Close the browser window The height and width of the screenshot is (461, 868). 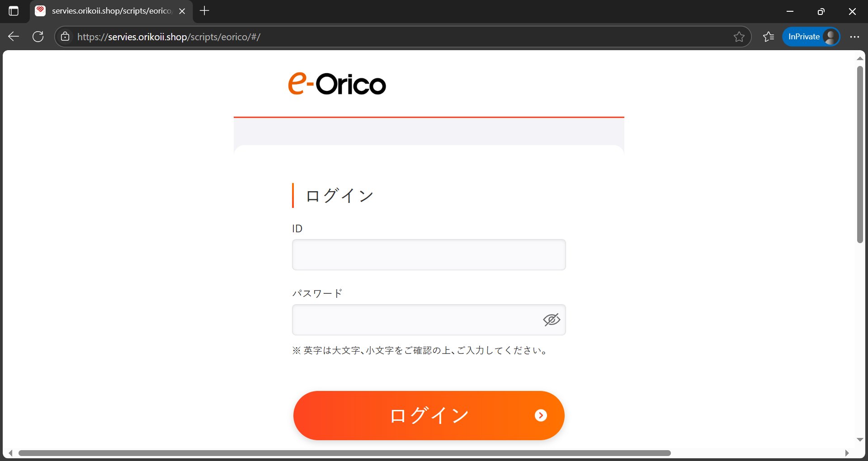click(852, 11)
